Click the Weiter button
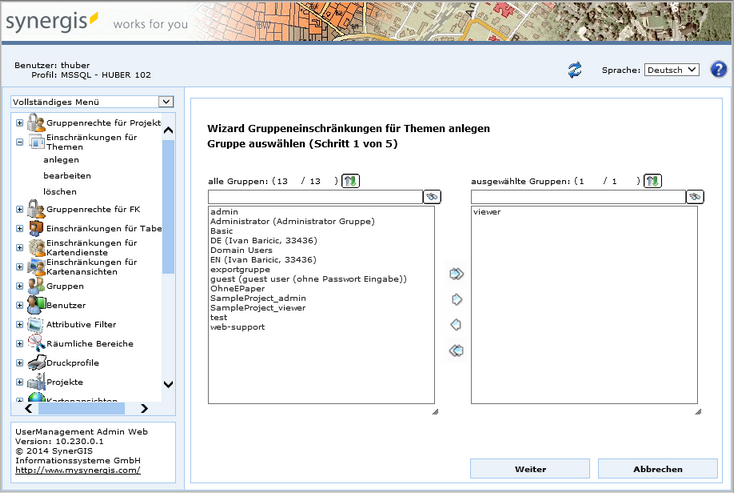The width and height of the screenshot is (734, 493). click(x=529, y=469)
